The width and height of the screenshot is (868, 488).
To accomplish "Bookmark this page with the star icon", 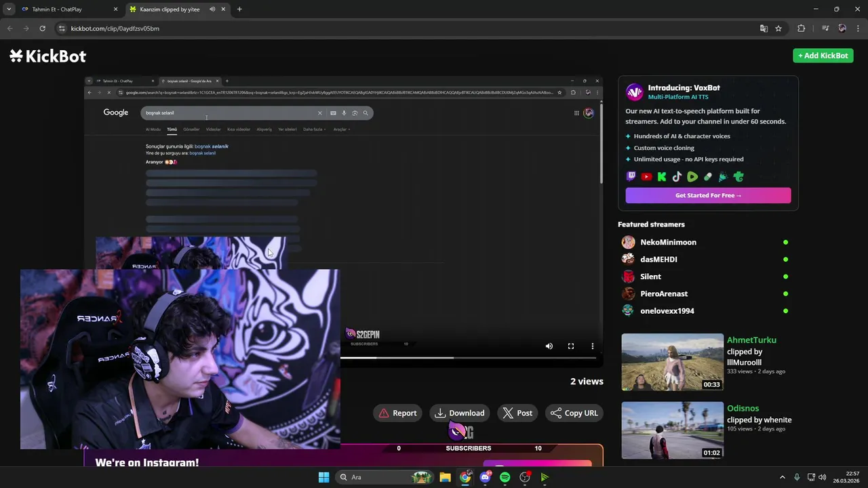I will 778,28.
